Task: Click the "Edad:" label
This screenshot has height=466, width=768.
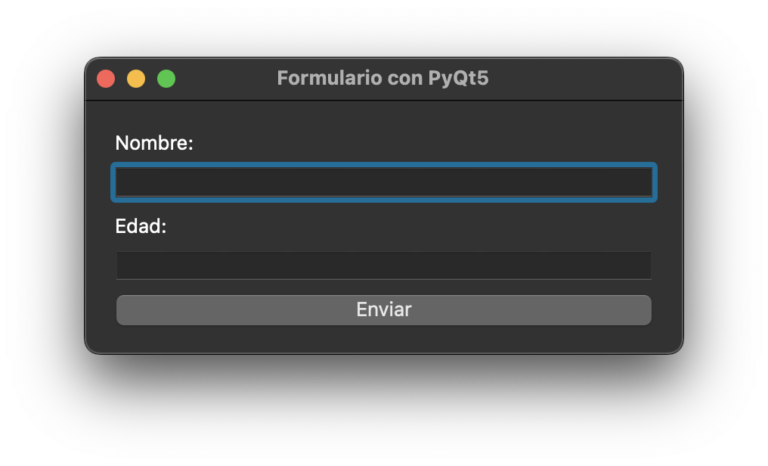Action: tap(141, 227)
